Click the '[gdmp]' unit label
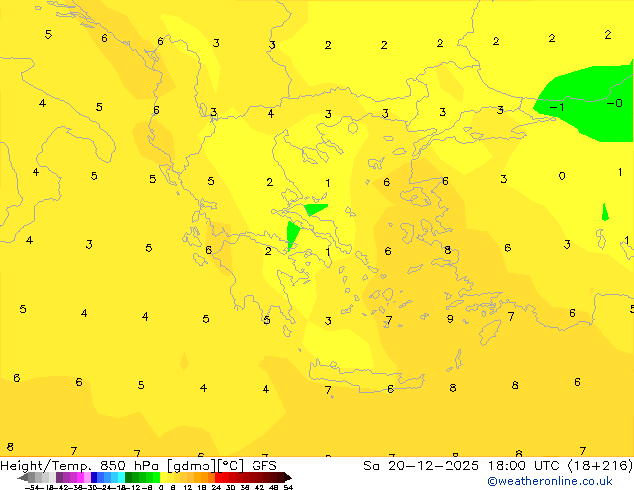Screen dimensions: 634x490 [x=192, y=466]
